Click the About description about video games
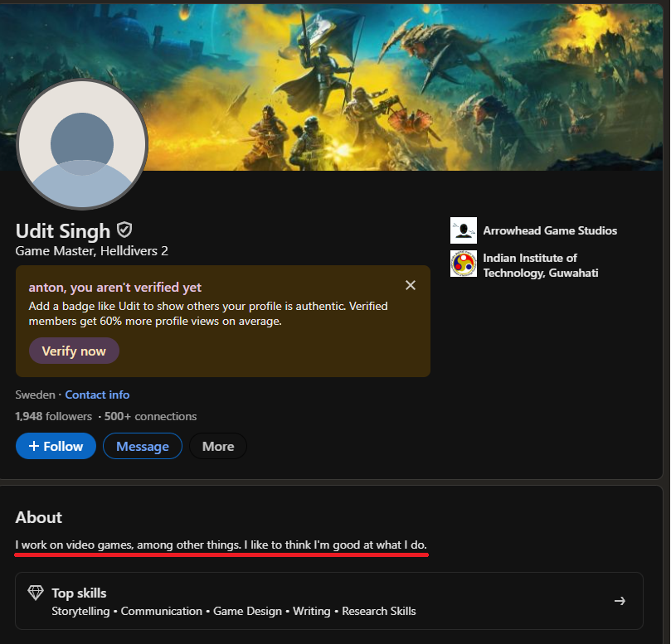671x644 pixels. 221,545
